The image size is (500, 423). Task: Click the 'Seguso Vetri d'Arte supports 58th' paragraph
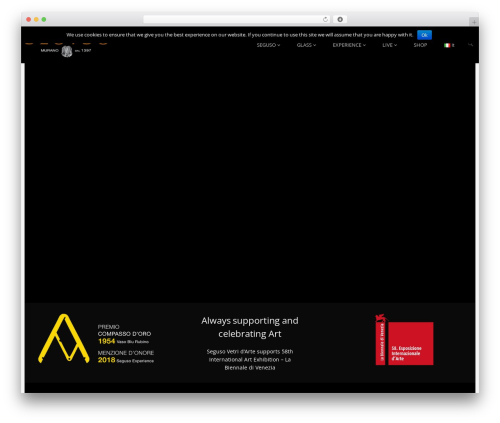[250, 359]
